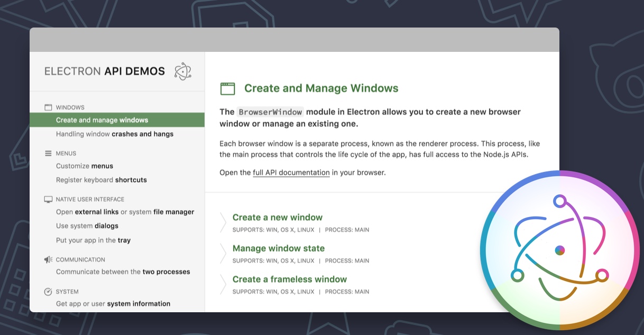The width and height of the screenshot is (644, 335).
Task: Click the chevron beside Create a frameless window
Action: coord(223,284)
